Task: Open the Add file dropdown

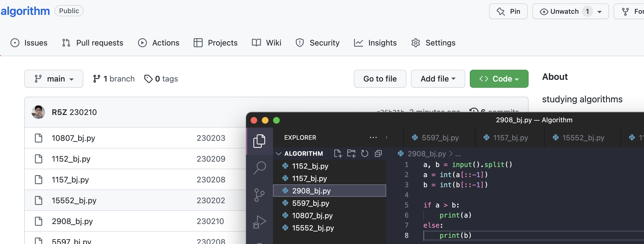Action: (x=438, y=79)
